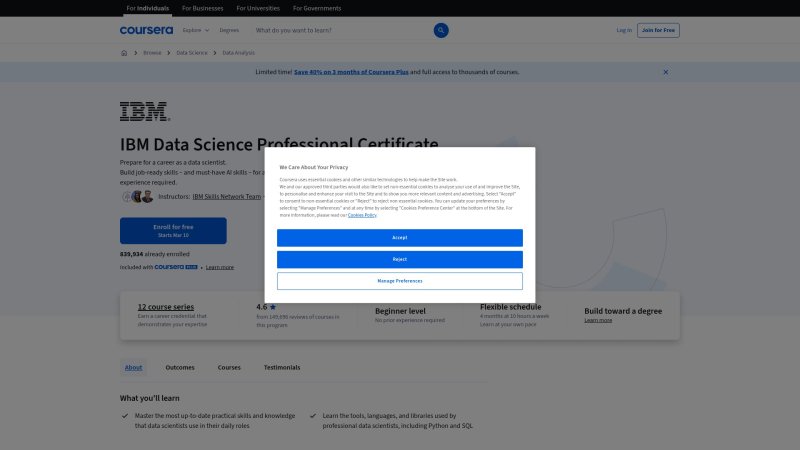
Task: Reject non-essential cookies in the dialog
Action: [x=399, y=259]
